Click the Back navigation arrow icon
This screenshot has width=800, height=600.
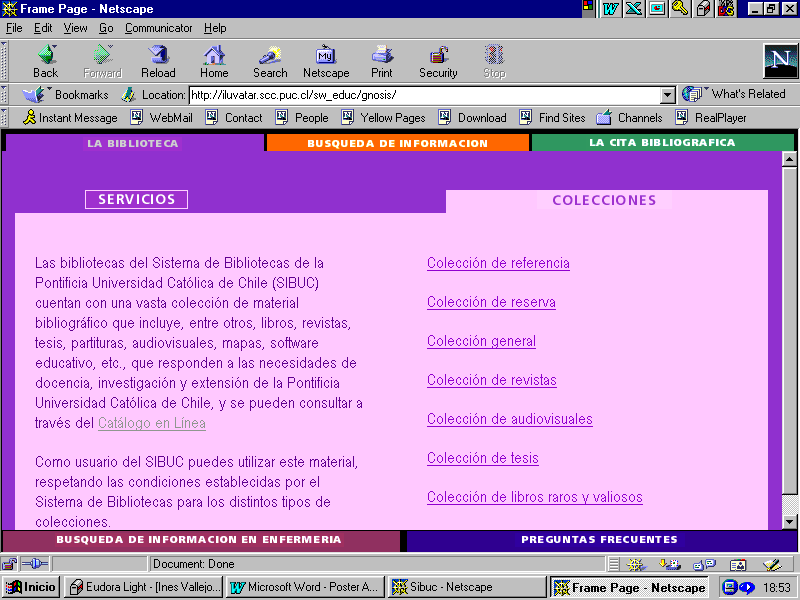pos(45,56)
